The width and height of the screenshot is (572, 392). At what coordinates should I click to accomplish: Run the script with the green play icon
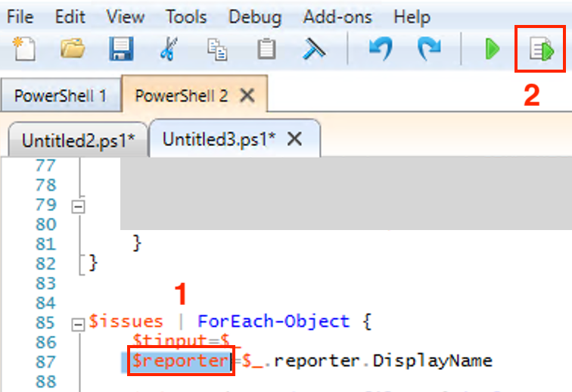click(x=493, y=50)
